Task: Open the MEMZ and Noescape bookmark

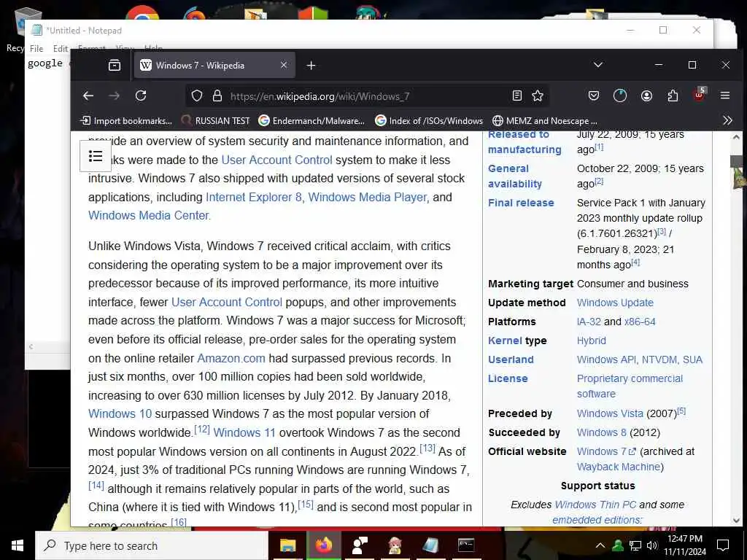Action: (x=544, y=121)
